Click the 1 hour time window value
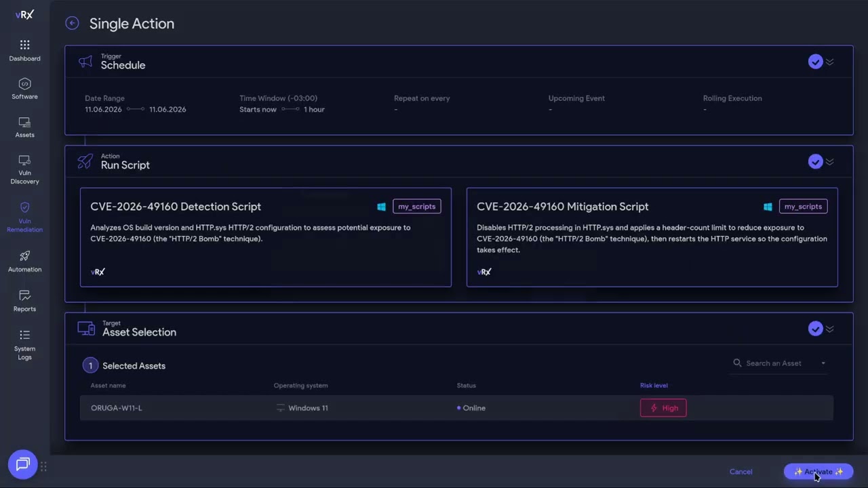The width and height of the screenshot is (868, 488). click(x=314, y=109)
